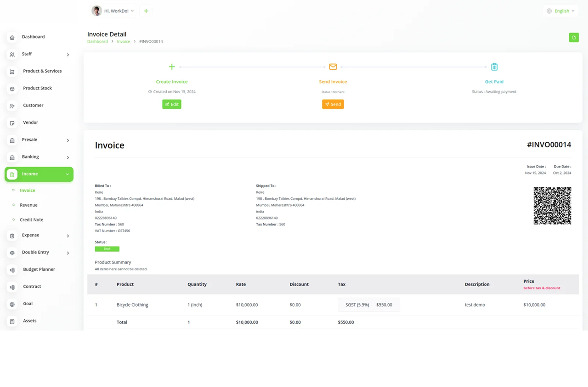The width and height of the screenshot is (588, 387).
Task: Click the green Edit button
Action: [172, 104]
